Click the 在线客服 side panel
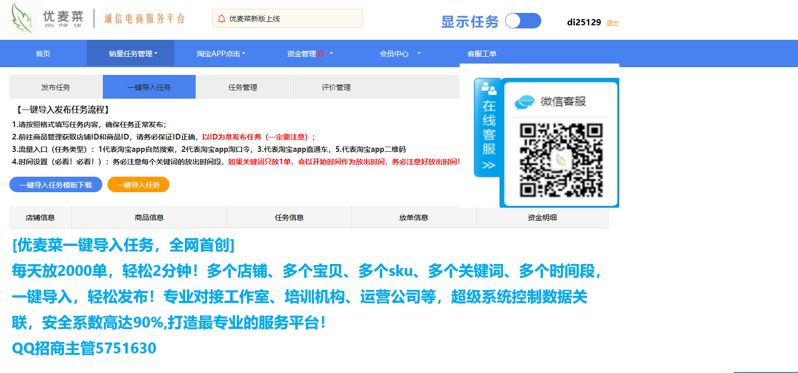This screenshot has height=373, width=798. [488, 127]
